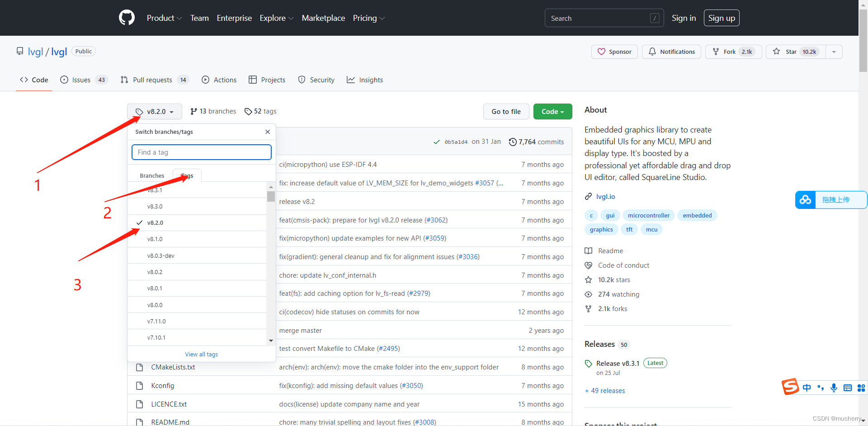Viewport: 868px width, 426px height.
Task: Open the 7,764 commits history
Action: [x=536, y=142]
